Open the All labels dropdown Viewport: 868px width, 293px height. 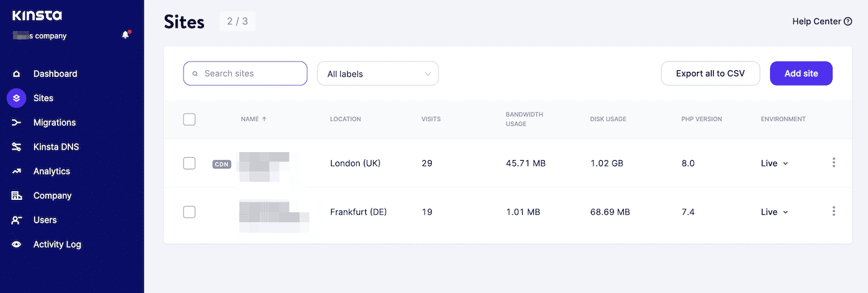[378, 74]
